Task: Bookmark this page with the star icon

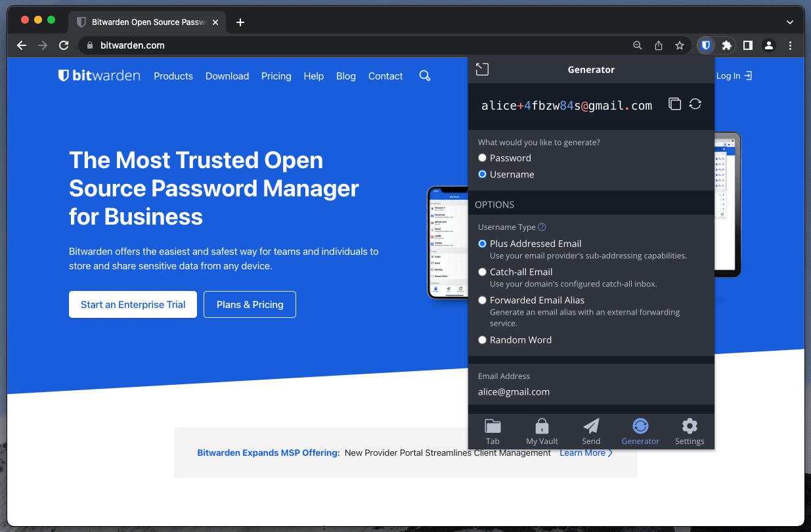Action: click(680, 45)
